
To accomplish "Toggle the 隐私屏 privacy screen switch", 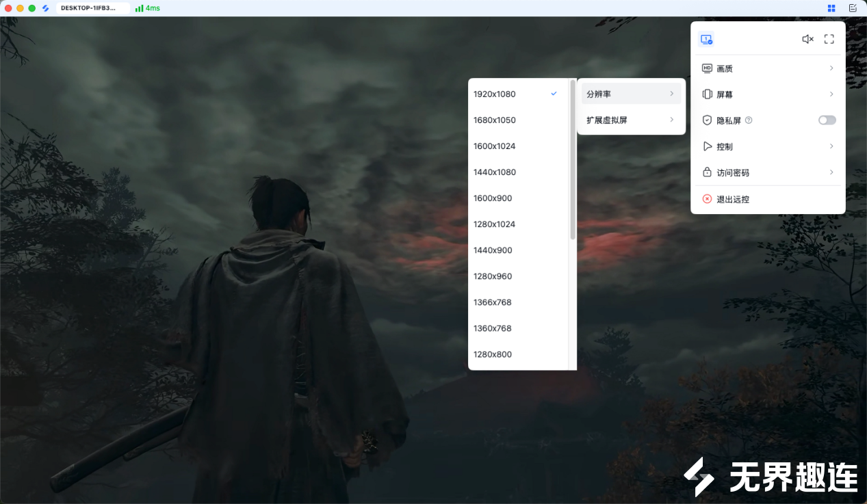I will (x=827, y=120).
